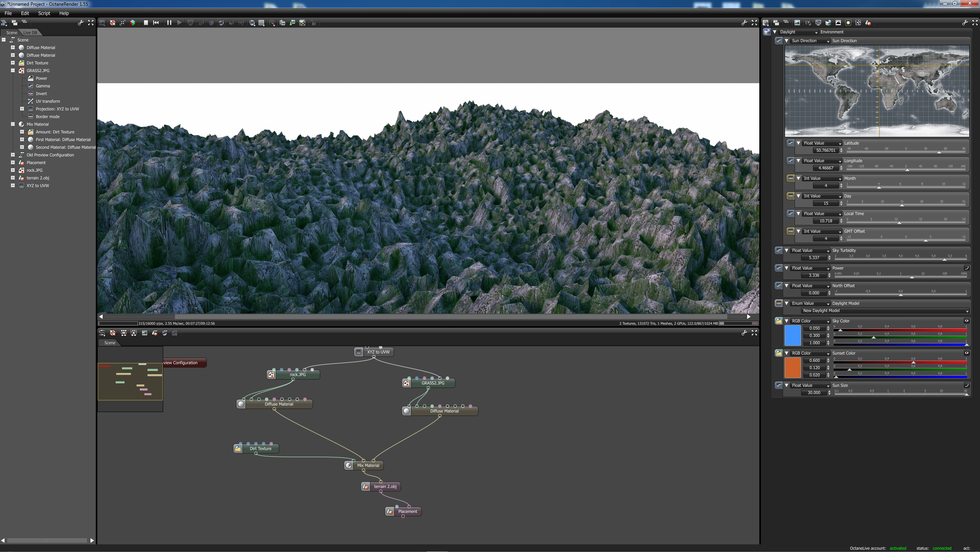Switch to the Live DB tab
Screen dimensions: 980x552
(30, 33)
